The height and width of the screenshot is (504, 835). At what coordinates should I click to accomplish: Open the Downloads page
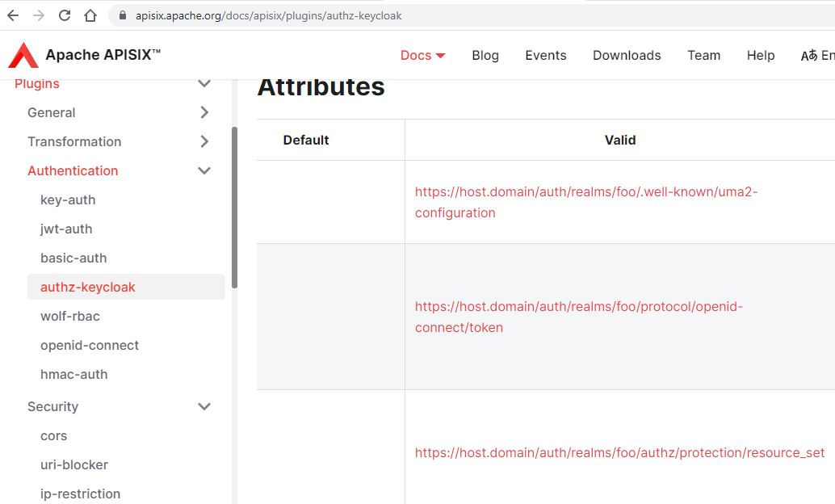[627, 56]
